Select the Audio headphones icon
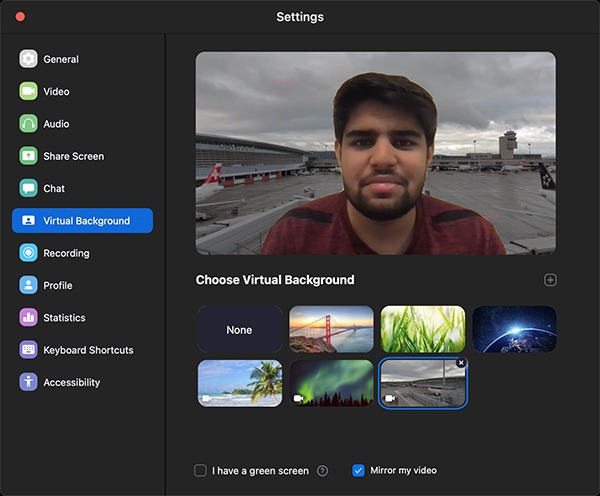The width and height of the screenshot is (600, 496). point(28,124)
